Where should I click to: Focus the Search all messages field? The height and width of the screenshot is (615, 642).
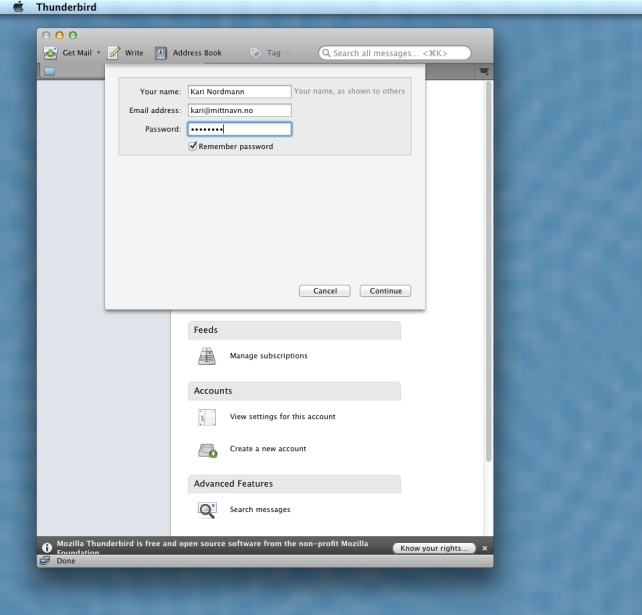395,53
